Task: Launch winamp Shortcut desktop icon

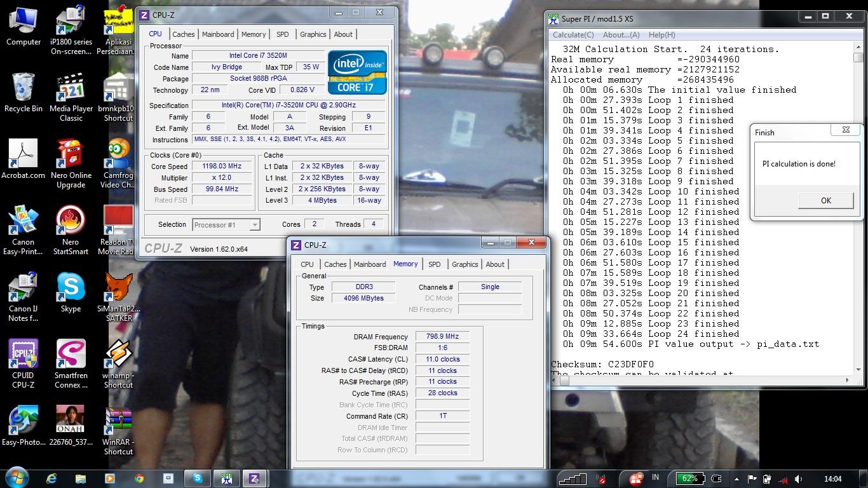Action: point(118,365)
